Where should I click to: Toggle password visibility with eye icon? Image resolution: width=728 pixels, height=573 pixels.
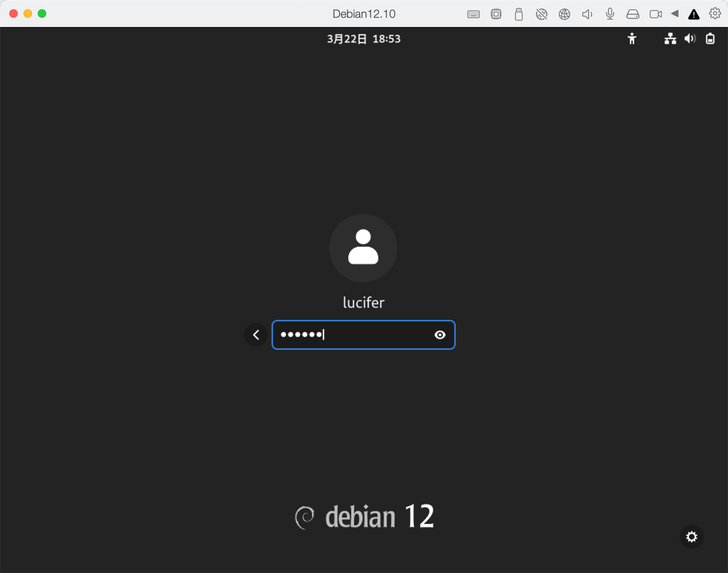pyautogui.click(x=440, y=335)
